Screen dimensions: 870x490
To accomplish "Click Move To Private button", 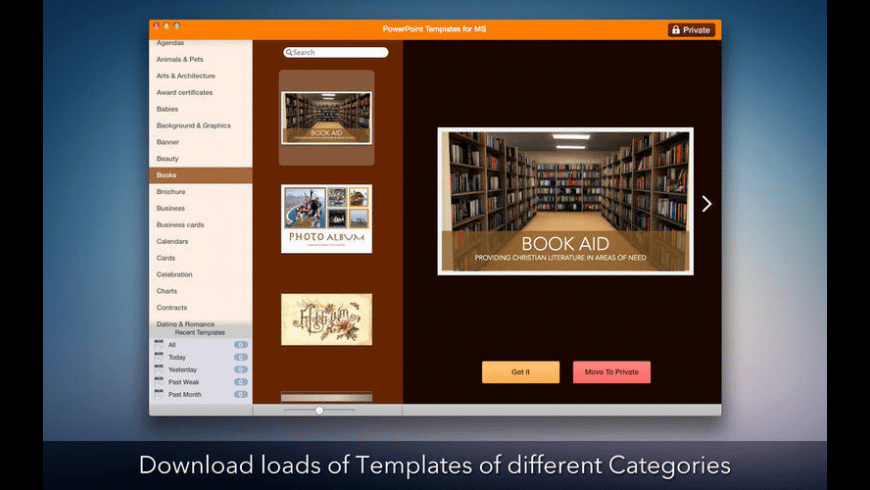I will (611, 372).
